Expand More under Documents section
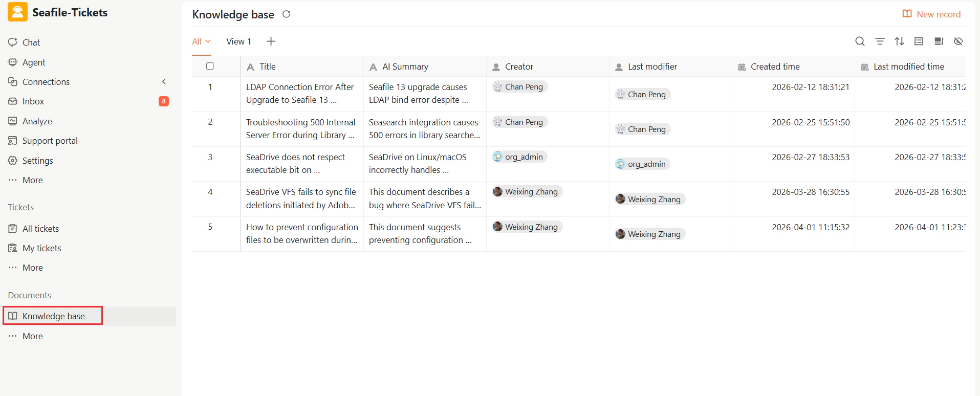 26,336
